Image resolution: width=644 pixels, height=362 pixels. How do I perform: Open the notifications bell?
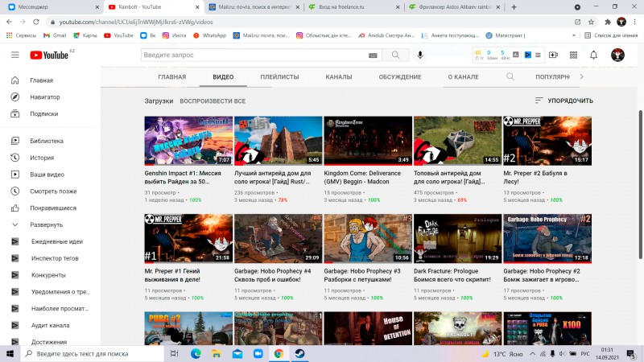(x=593, y=55)
